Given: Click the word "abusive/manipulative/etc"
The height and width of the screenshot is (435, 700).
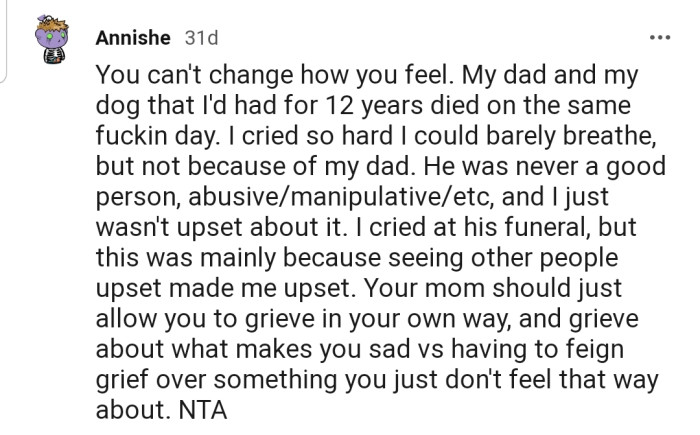Looking at the screenshot, I should (x=341, y=197).
